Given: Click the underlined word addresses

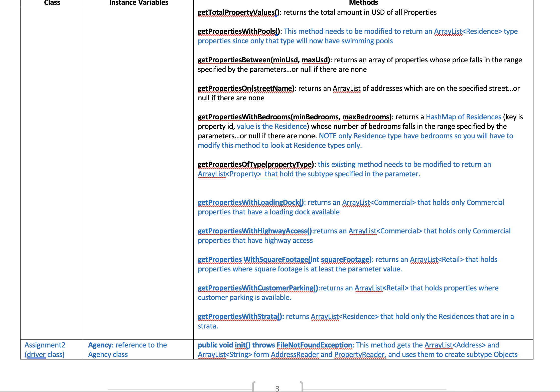Looking at the screenshot, I should pos(386,88).
